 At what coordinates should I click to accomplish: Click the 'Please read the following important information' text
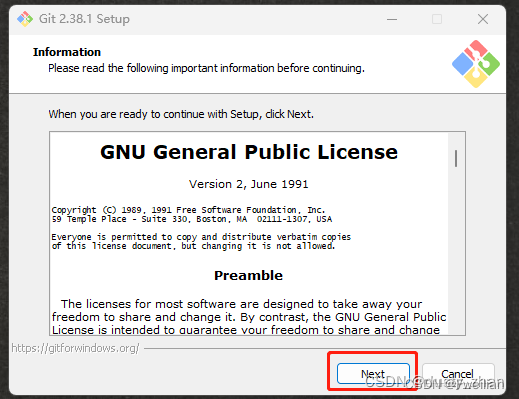pos(206,68)
